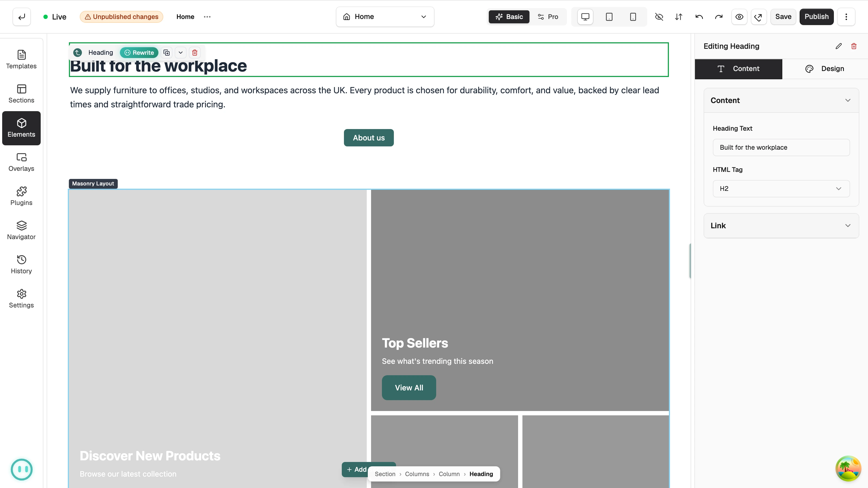This screenshot has width=868, height=488.
Task: Collapse the Content section
Action: (781, 100)
